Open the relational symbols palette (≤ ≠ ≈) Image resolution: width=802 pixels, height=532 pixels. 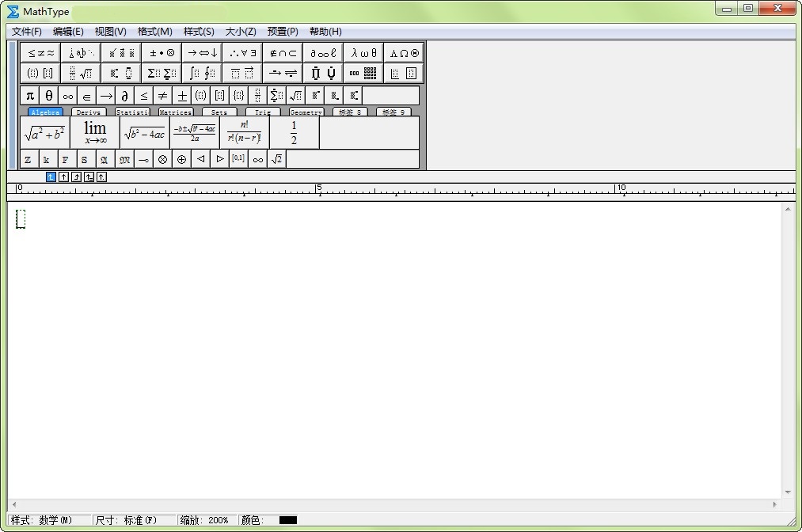tap(40, 53)
